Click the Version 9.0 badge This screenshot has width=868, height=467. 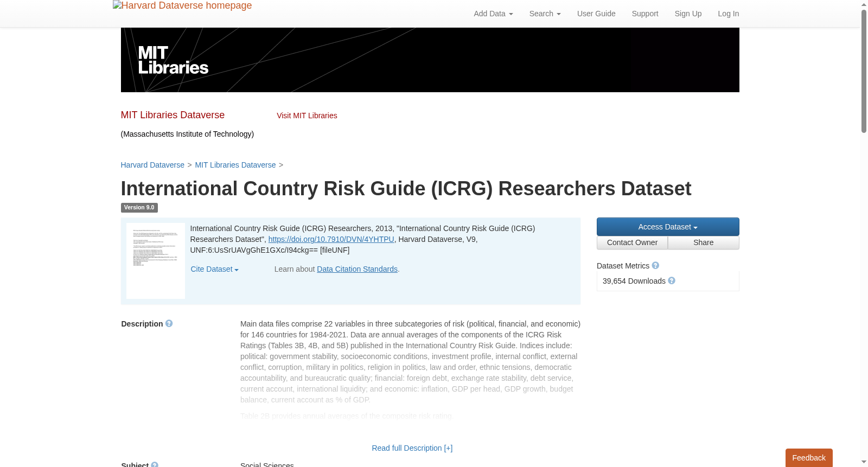coord(139,208)
